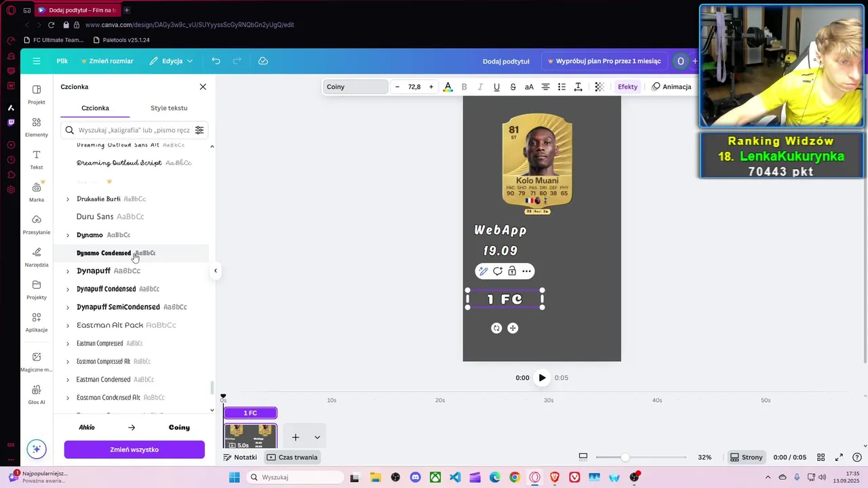This screenshot has height=488, width=868.
Task: Open the Canva hamburger menu
Action: click(x=37, y=61)
